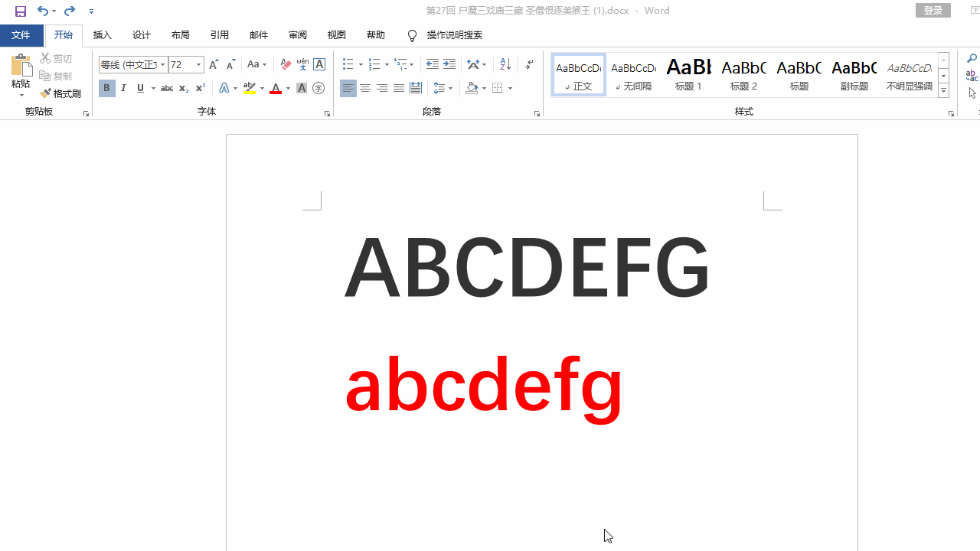Save the document with the floppy icon
The height and width of the screenshot is (551, 980).
[x=21, y=11]
